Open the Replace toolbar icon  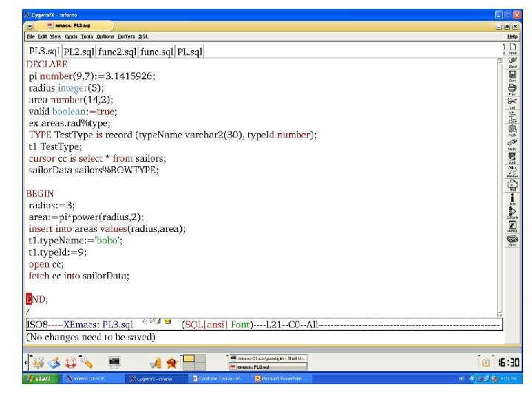click(x=512, y=171)
